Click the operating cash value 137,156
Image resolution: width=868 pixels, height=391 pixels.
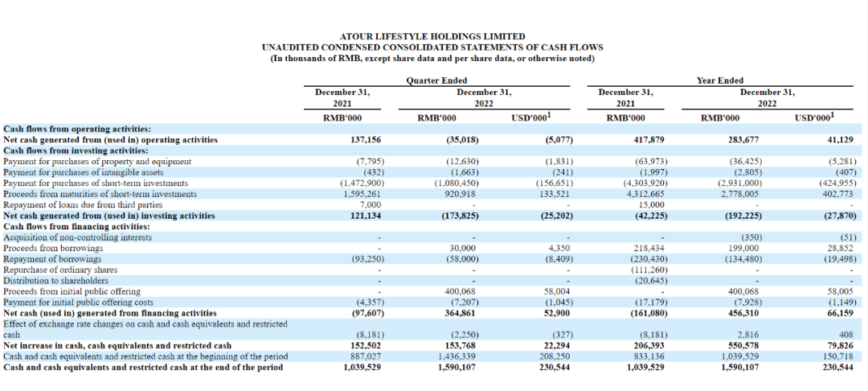pyautogui.click(x=366, y=140)
